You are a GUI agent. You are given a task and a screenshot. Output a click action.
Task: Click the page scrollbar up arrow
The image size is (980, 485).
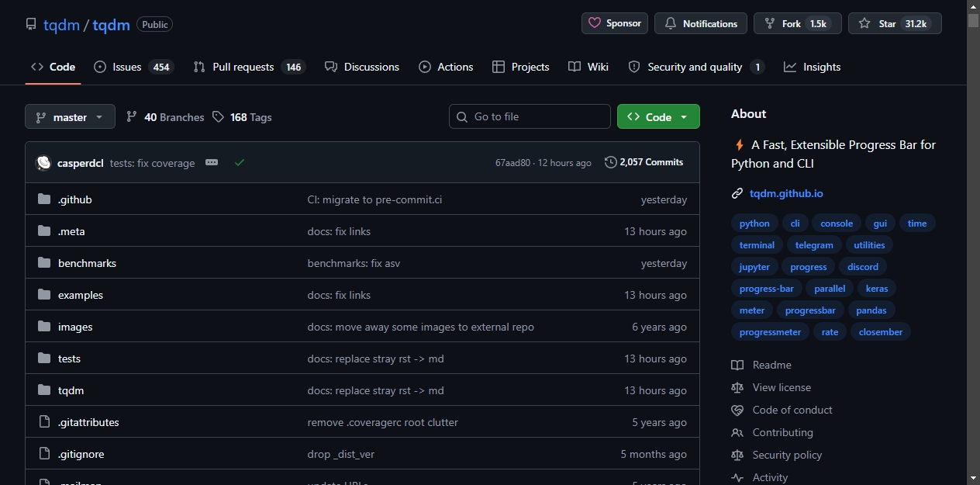(x=973, y=6)
